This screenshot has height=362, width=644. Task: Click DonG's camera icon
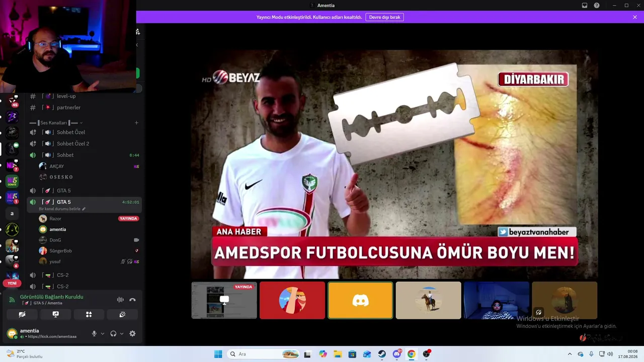click(136, 240)
